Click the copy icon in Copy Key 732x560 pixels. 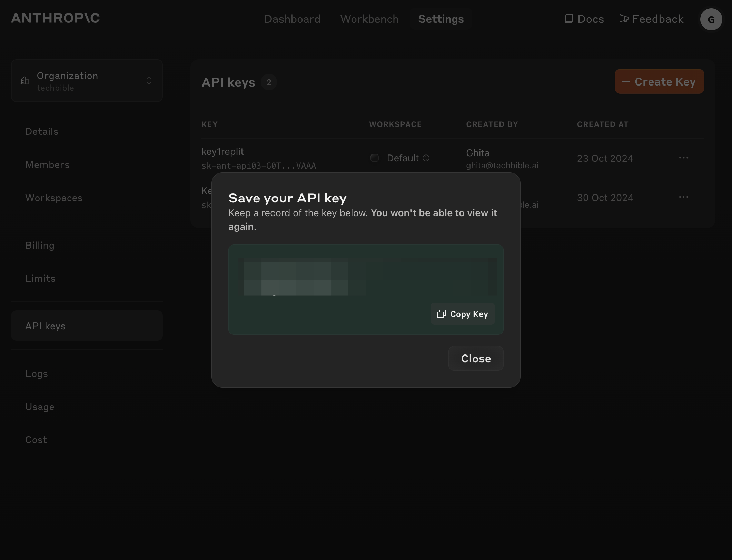(x=441, y=314)
